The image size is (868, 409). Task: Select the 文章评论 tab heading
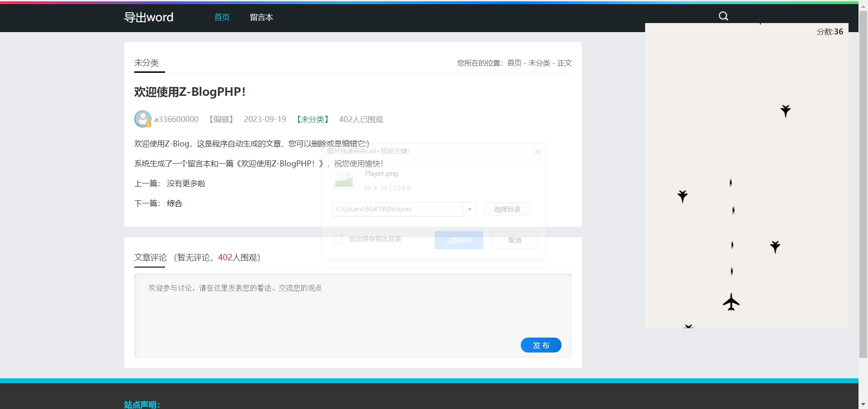click(151, 257)
